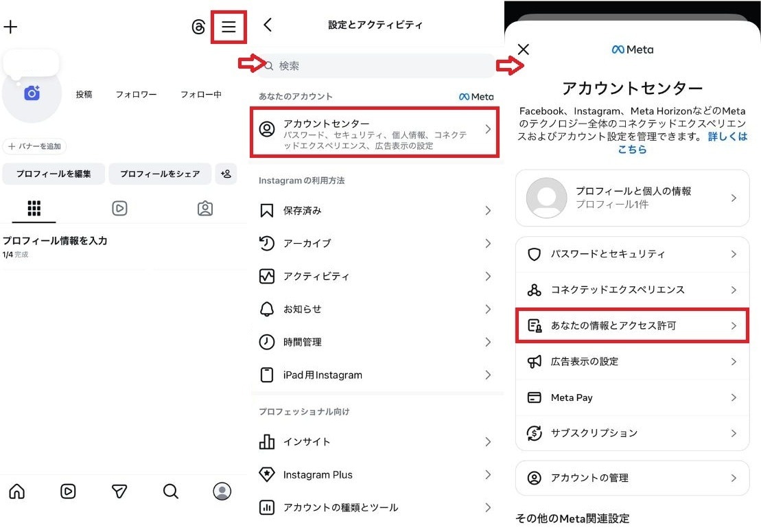Tap プロフィールをシェア button
The width and height of the screenshot is (761, 532).
pos(160,174)
